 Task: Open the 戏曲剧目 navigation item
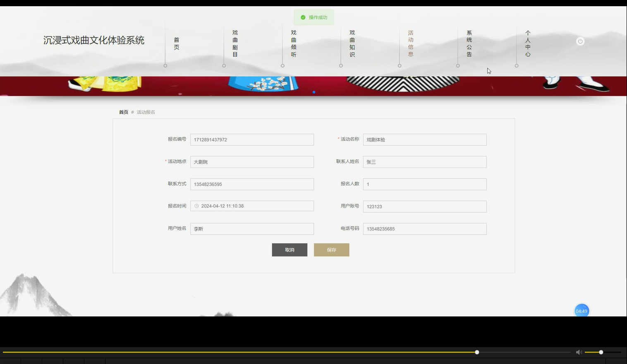click(235, 43)
